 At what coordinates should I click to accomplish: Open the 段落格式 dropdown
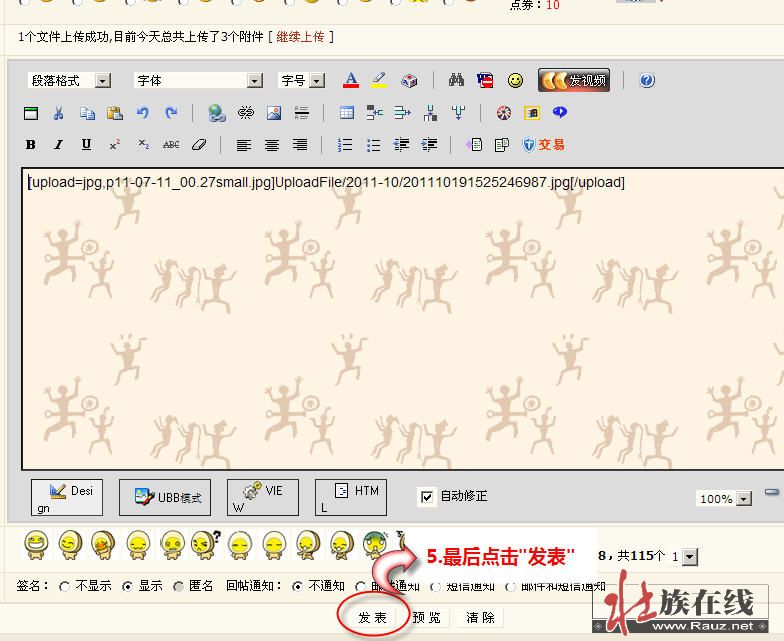(70, 80)
